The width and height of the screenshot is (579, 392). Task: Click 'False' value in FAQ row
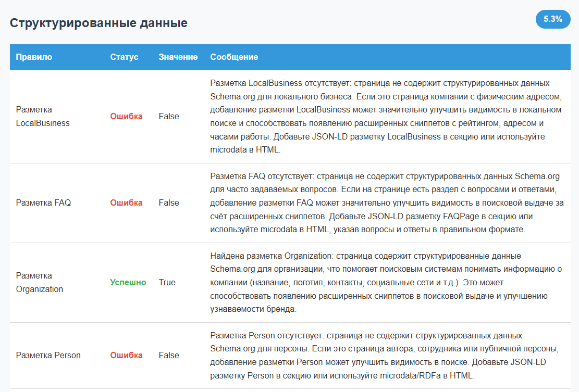(x=169, y=203)
